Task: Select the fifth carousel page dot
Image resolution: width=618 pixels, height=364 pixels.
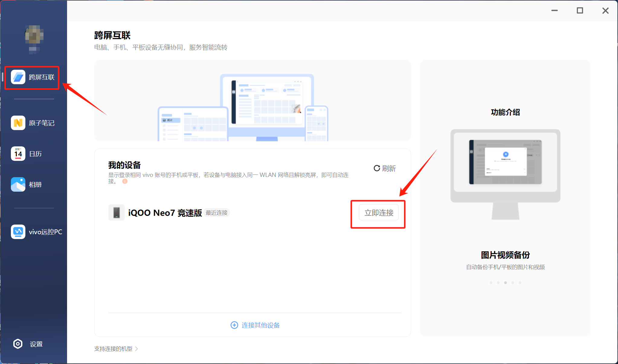Action: click(520, 283)
